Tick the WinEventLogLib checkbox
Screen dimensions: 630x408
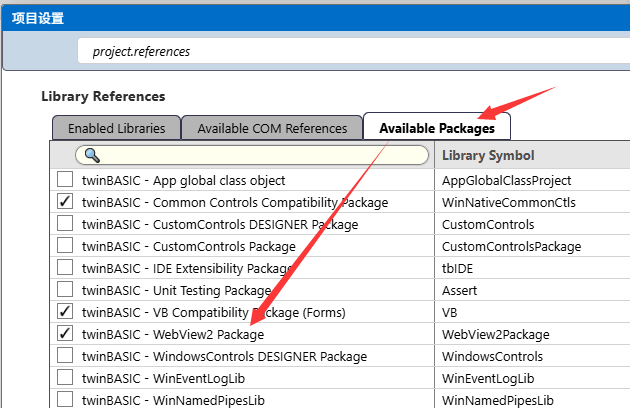(65, 377)
